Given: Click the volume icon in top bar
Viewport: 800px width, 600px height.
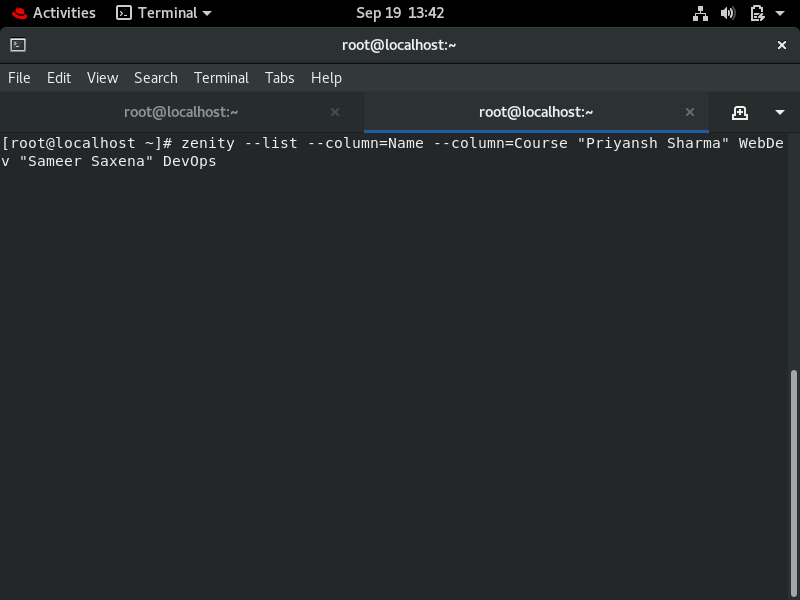Looking at the screenshot, I should (x=726, y=13).
